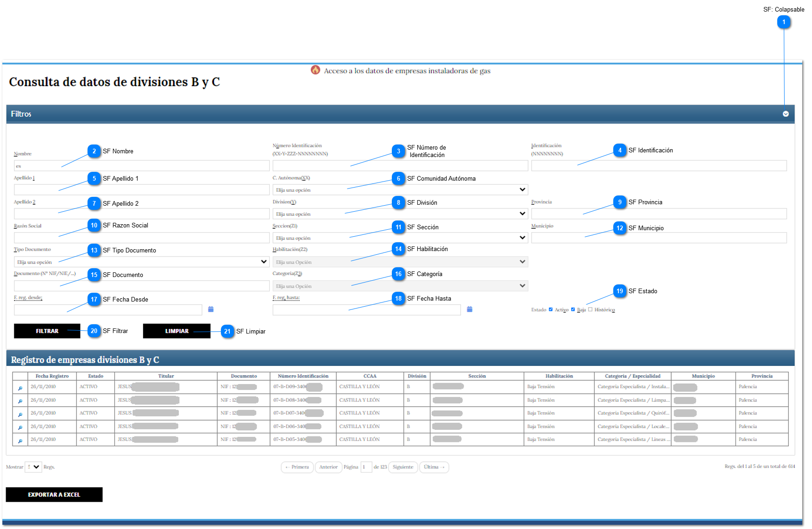Sort by Habilitación column header
The height and width of the screenshot is (529, 812).
(x=559, y=376)
